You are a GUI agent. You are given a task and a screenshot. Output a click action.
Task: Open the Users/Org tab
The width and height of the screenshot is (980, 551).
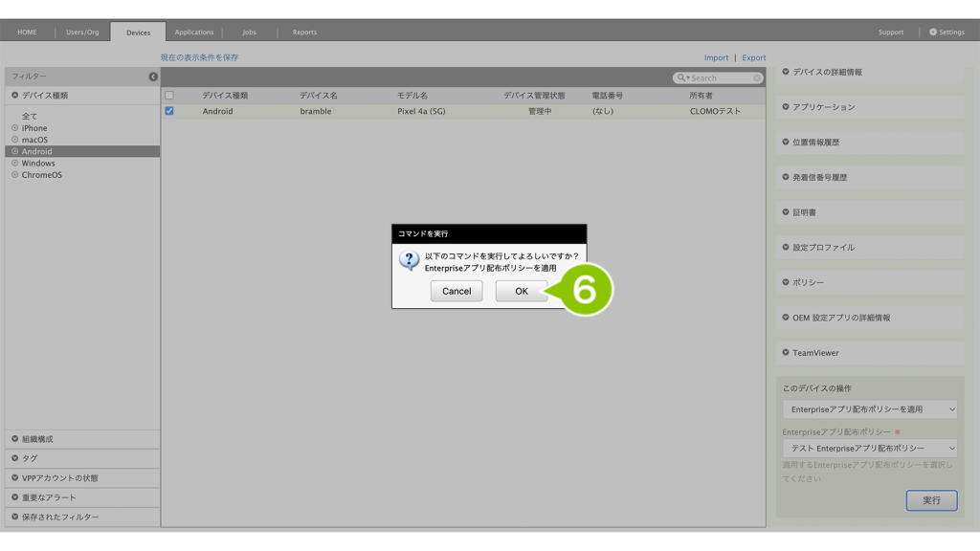coord(82,32)
